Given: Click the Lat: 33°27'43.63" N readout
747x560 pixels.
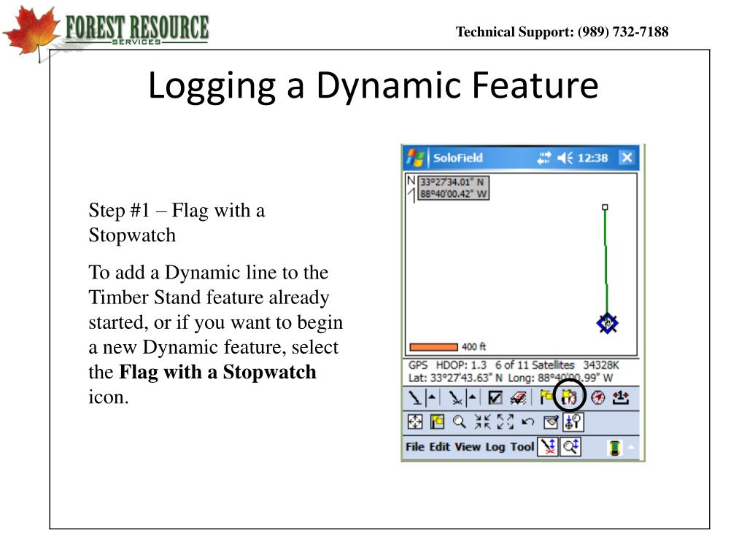Looking at the screenshot, I should coord(455,378).
